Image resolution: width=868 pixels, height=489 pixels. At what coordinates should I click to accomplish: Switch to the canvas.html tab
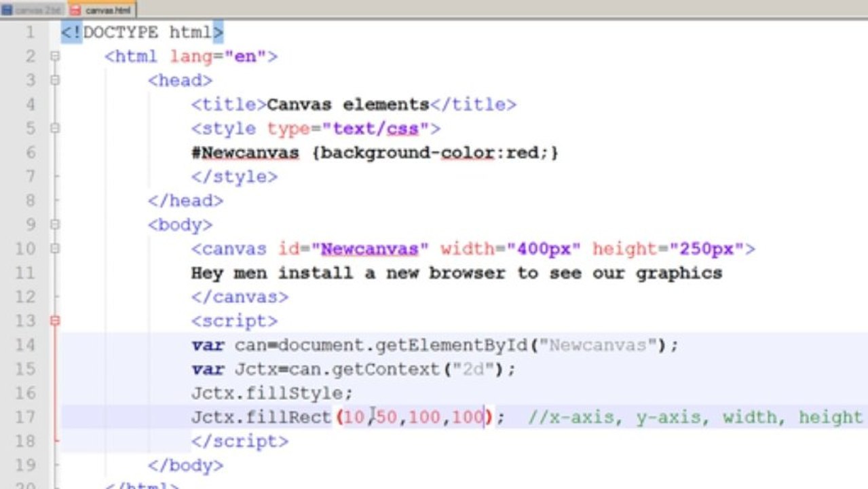tap(102, 10)
